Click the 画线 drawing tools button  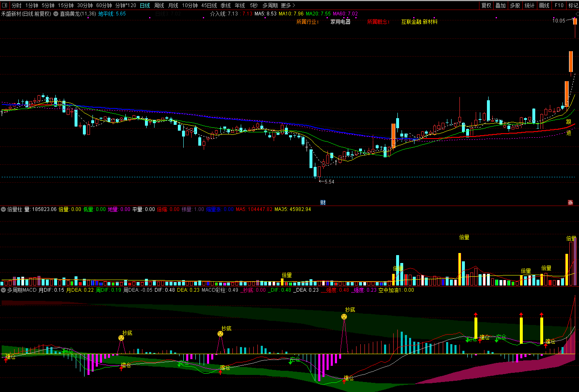coord(544,5)
